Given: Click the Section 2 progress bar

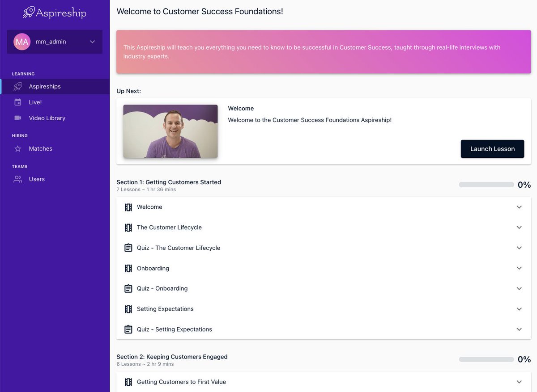Looking at the screenshot, I should tap(486, 359).
